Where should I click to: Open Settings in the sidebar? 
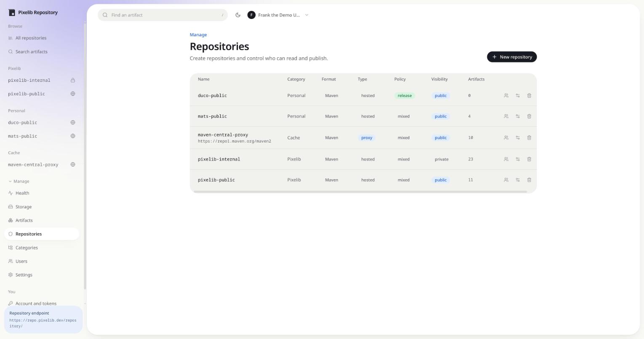pyautogui.click(x=42, y=274)
